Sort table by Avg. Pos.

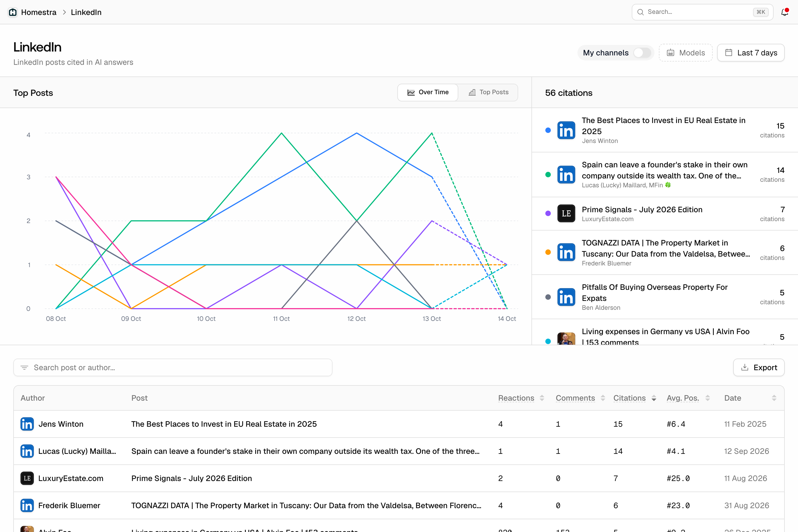pyautogui.click(x=688, y=398)
